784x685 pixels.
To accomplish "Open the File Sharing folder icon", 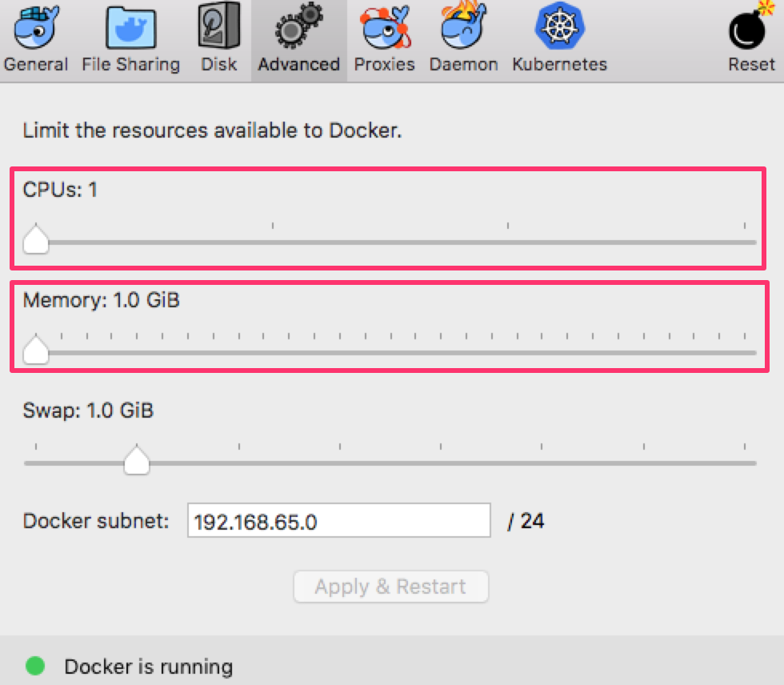I will pyautogui.click(x=130, y=27).
